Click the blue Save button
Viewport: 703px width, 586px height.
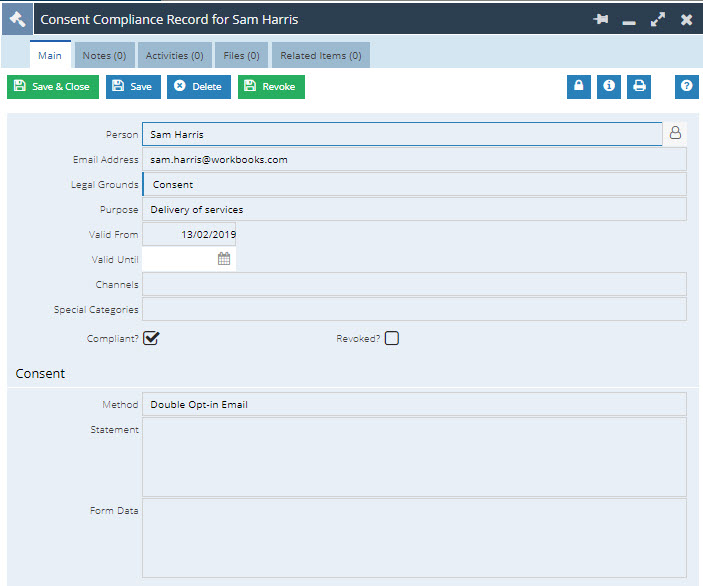tap(133, 87)
